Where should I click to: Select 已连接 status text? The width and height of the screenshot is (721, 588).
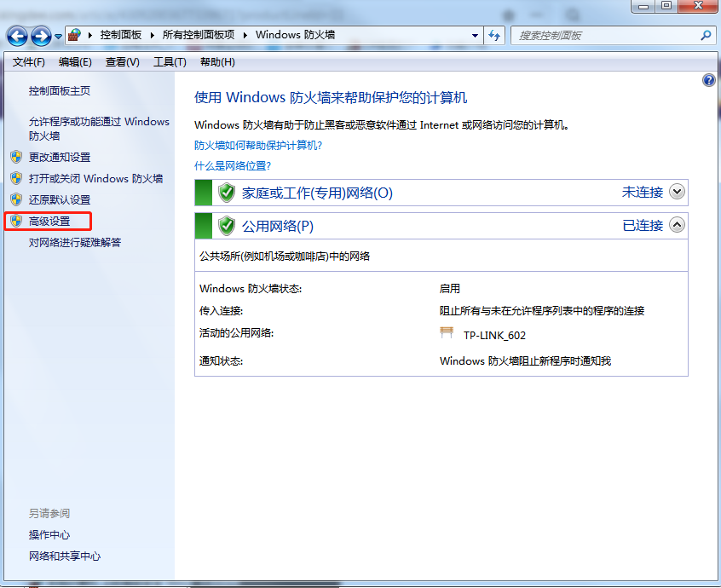pos(643,225)
